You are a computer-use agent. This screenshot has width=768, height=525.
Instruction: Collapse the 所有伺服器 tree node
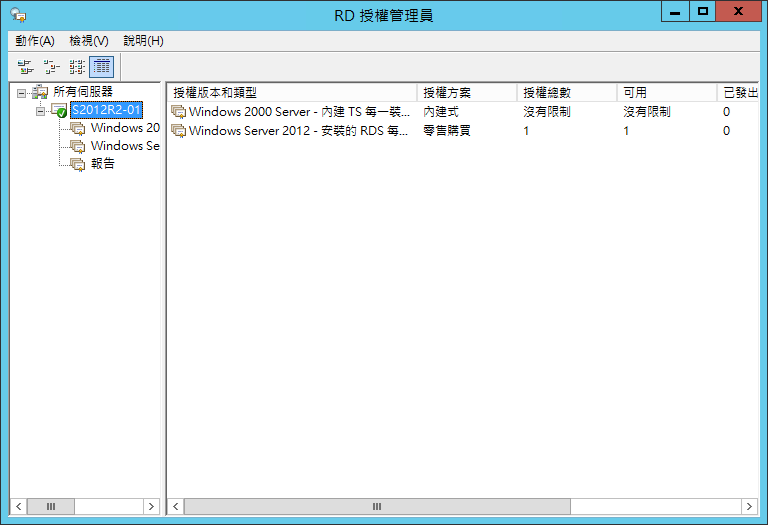tap(21, 93)
